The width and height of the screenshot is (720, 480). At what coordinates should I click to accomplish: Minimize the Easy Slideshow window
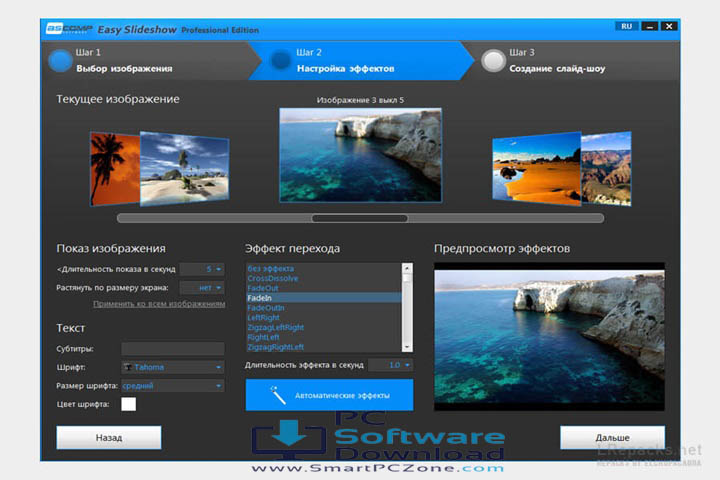click(649, 27)
